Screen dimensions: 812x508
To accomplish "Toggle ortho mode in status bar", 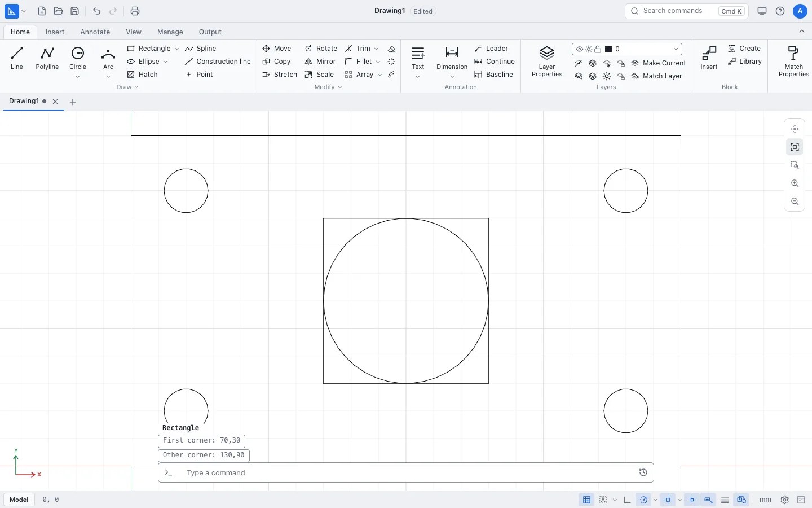I will pos(627,500).
